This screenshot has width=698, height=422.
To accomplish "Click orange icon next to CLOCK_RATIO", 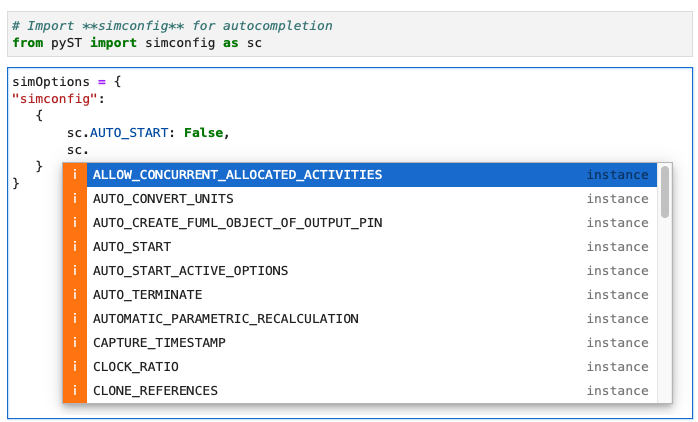I will pos(75,367).
